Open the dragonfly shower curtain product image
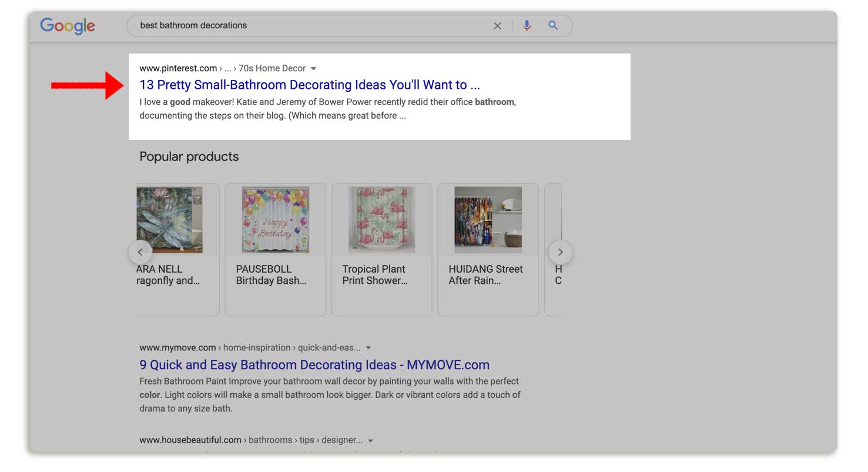 tap(169, 220)
